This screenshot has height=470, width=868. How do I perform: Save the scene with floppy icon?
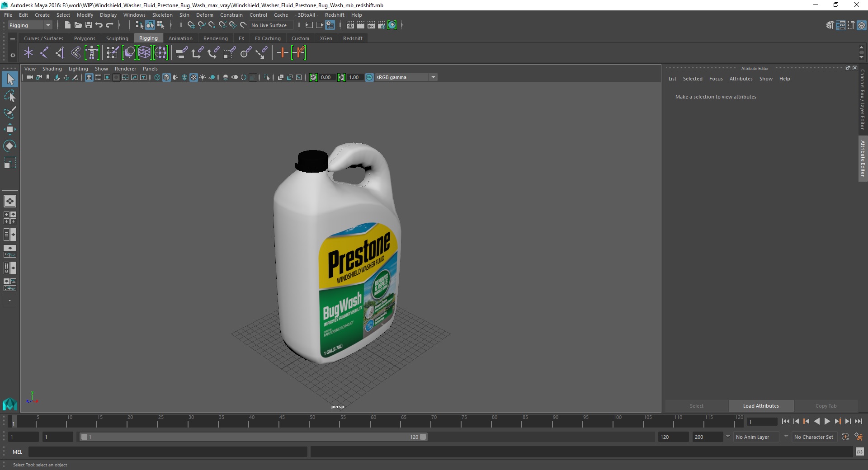89,25
